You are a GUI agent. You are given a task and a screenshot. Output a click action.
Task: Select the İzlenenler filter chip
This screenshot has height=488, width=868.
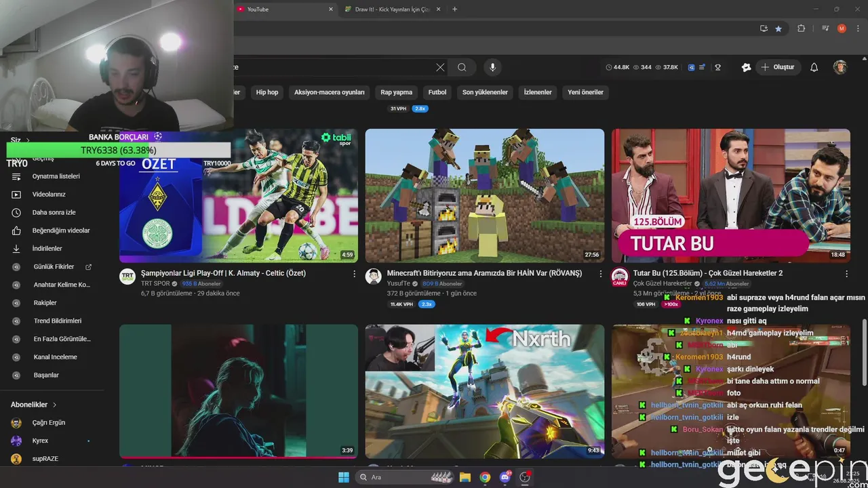(x=538, y=92)
